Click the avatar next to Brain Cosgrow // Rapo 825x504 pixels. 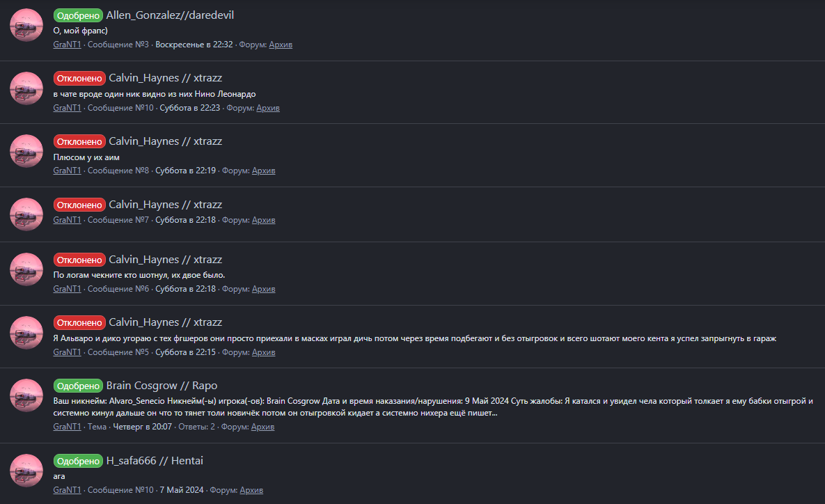pos(26,395)
